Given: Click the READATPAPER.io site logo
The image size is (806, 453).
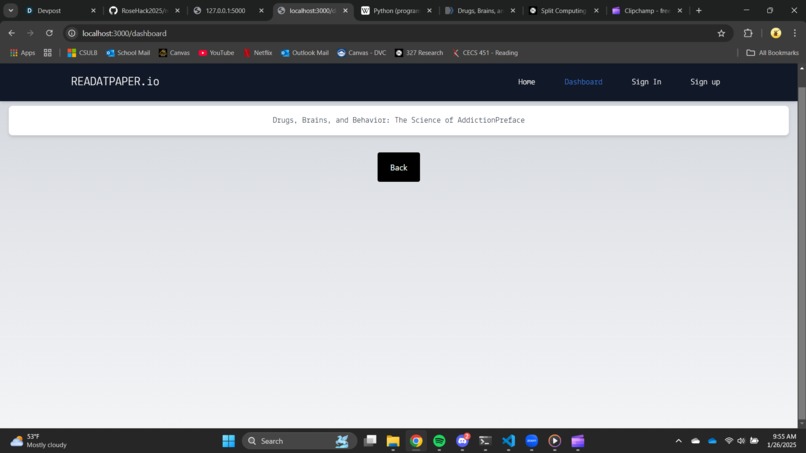Looking at the screenshot, I should point(115,81).
